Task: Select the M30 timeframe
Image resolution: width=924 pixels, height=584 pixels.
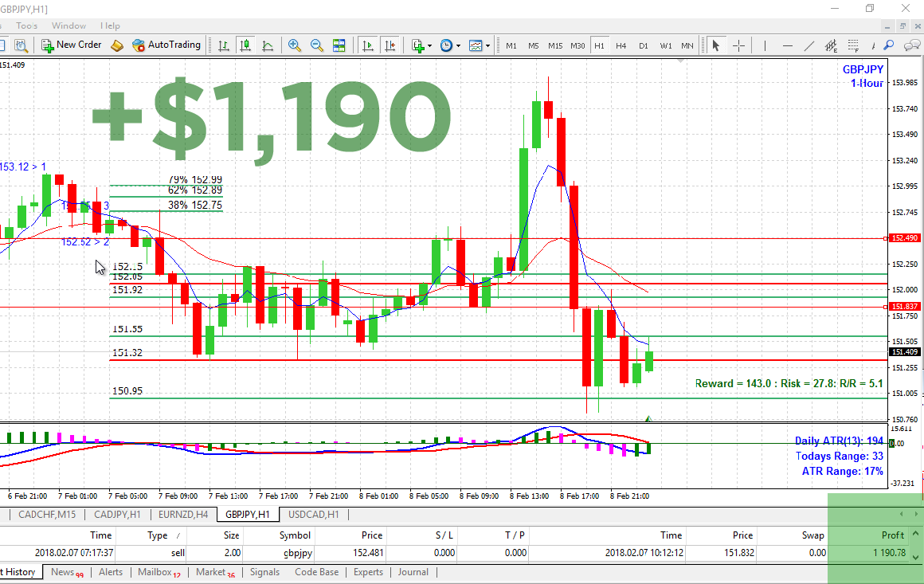Action: (x=577, y=45)
